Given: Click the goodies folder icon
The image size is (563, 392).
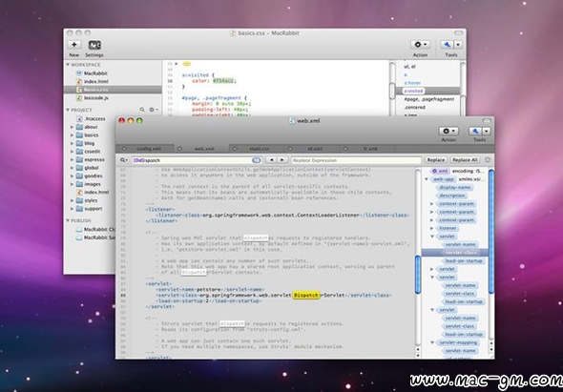Looking at the screenshot, I should click(79, 175).
